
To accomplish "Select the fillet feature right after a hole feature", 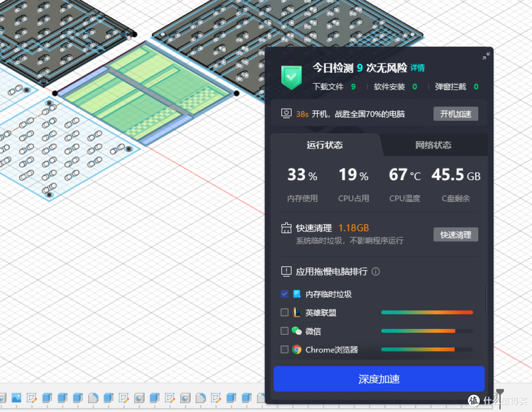I will click(200, 398).
